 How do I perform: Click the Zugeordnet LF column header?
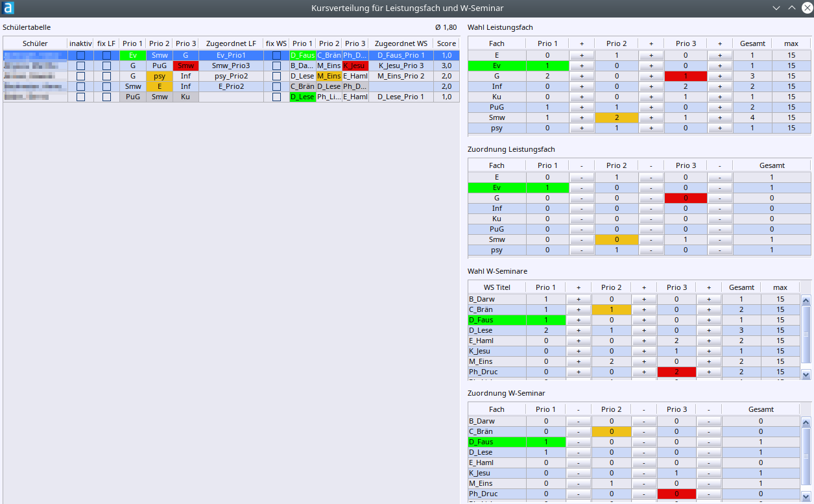click(x=231, y=43)
